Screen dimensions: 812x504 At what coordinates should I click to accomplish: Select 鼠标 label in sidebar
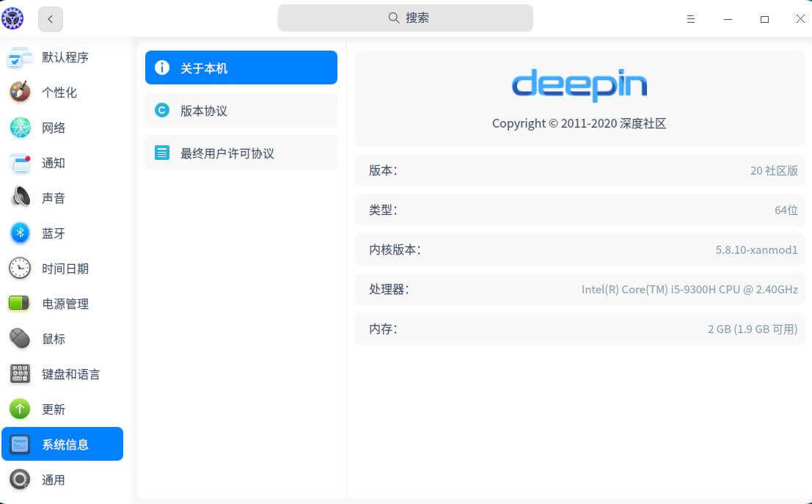(x=54, y=339)
